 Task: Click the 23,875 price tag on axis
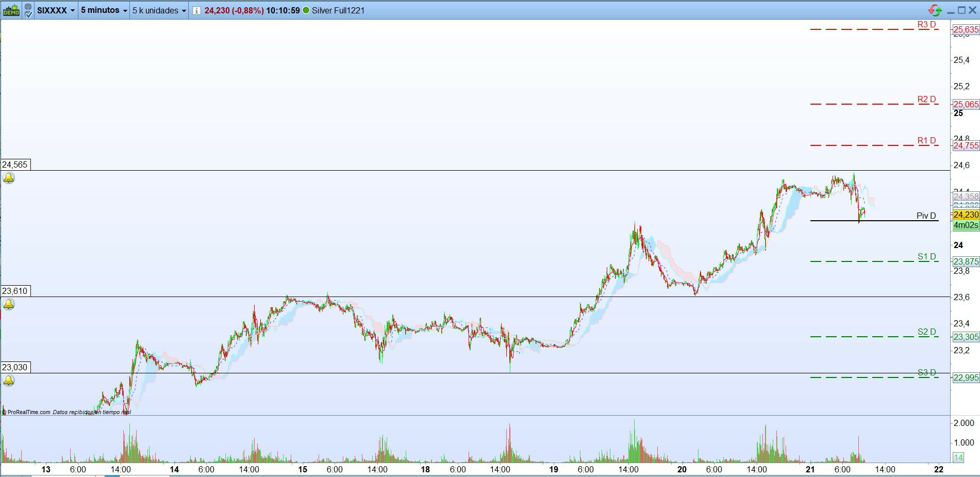coord(966,261)
